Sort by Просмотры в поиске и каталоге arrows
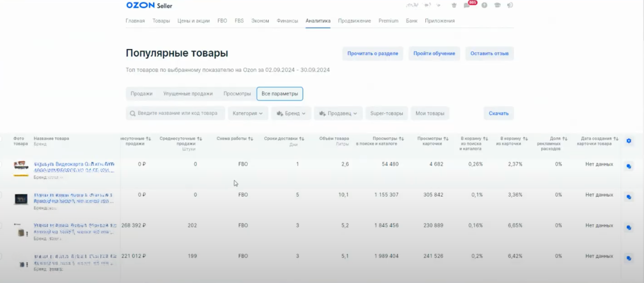The width and height of the screenshot is (644, 283). click(401, 139)
